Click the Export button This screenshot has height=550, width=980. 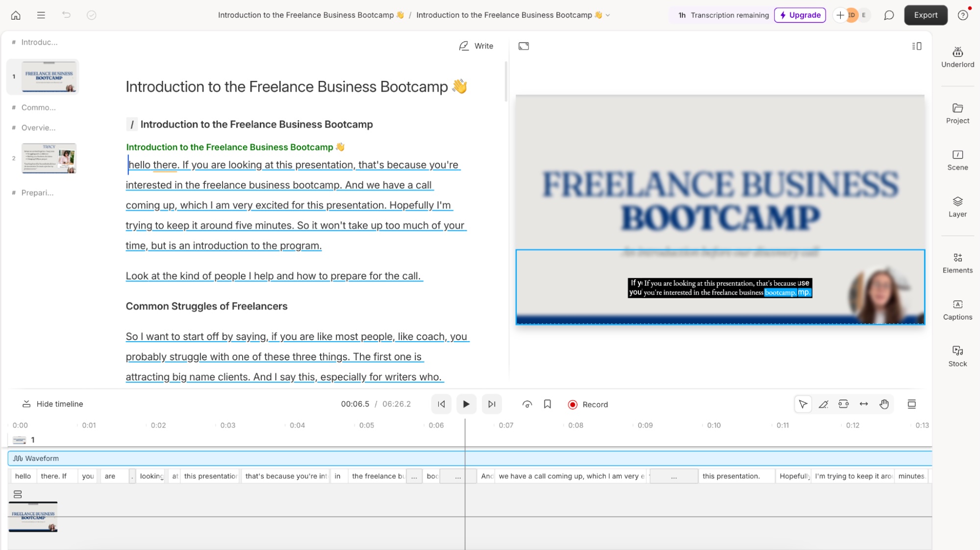tap(926, 15)
